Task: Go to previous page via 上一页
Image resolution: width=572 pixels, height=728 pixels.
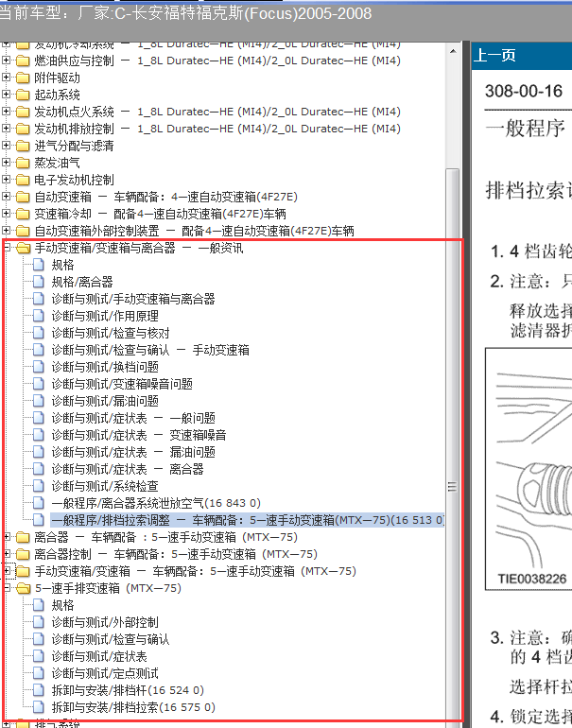Action: click(494, 55)
